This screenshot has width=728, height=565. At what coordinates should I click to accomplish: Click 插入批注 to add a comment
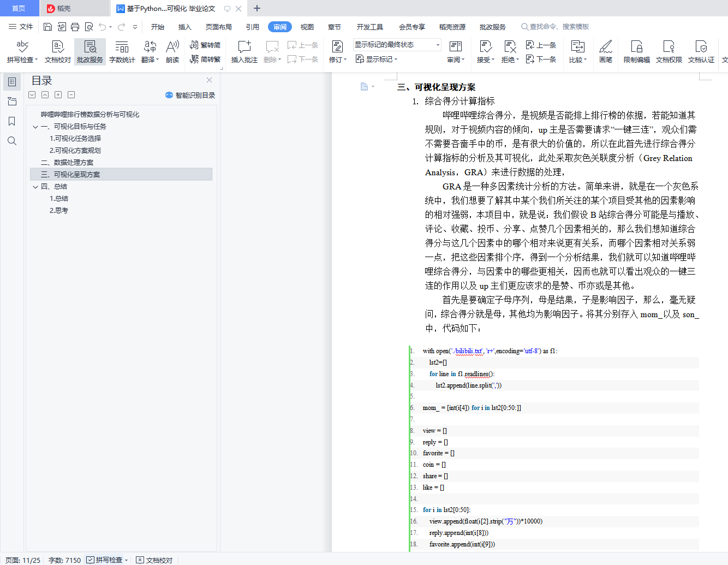coord(244,51)
